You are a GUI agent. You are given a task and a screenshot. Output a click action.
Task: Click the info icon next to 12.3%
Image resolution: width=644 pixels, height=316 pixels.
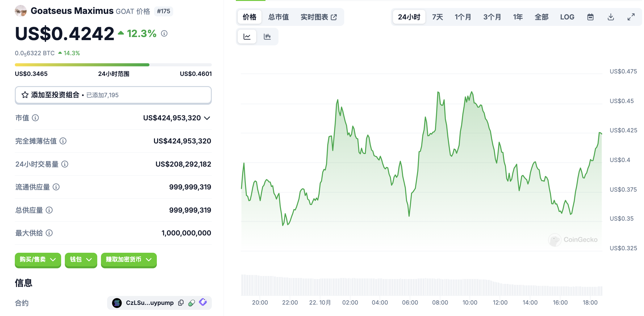coord(164,33)
